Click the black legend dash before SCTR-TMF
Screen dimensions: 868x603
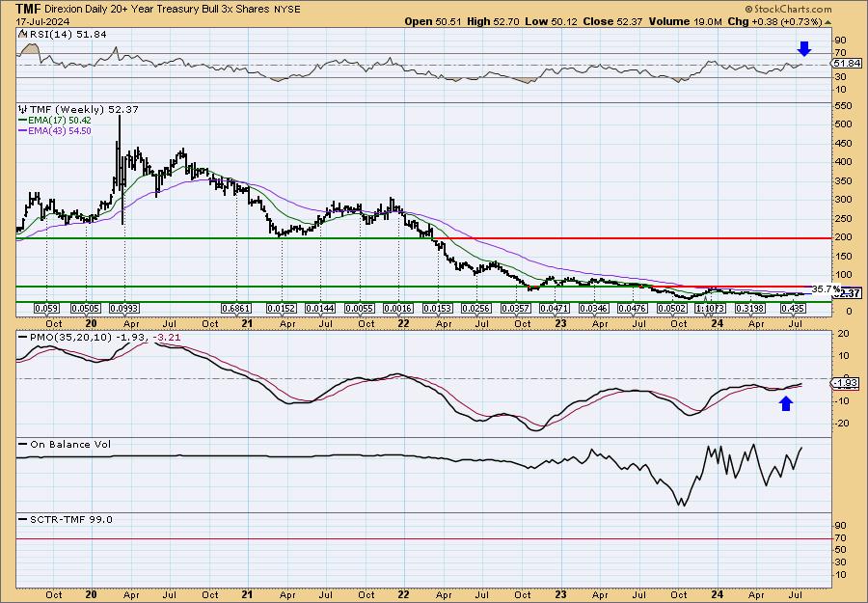point(23,519)
